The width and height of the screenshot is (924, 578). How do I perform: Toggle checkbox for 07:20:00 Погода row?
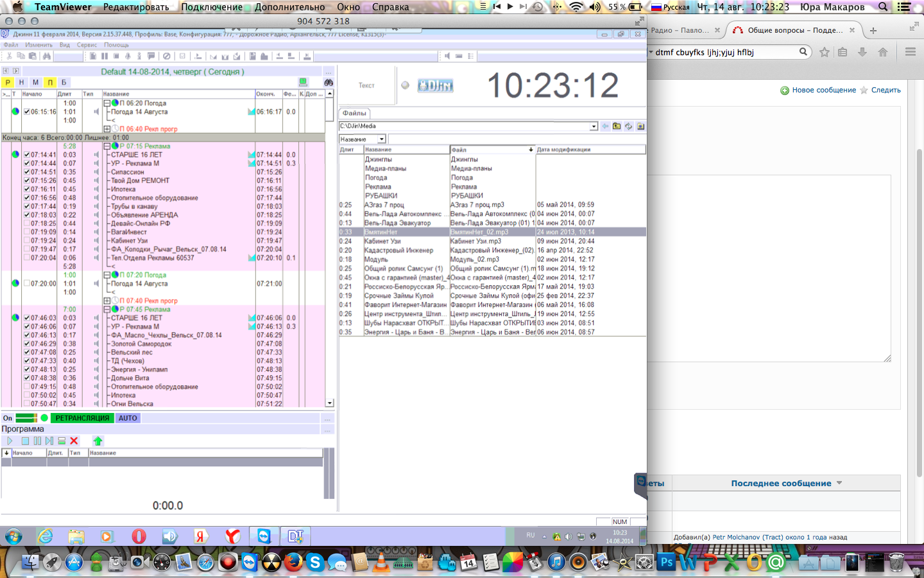(x=27, y=283)
